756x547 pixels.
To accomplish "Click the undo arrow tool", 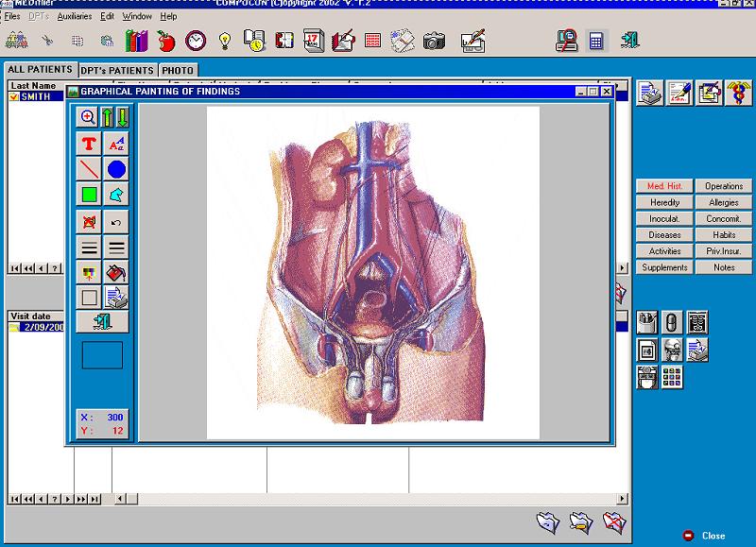I will pyautogui.click(x=116, y=222).
